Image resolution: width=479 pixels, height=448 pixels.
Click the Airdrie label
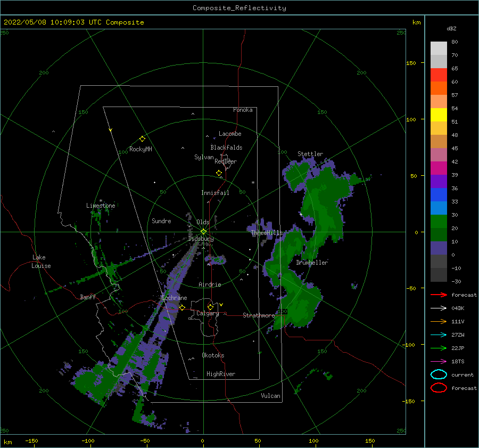210,284
